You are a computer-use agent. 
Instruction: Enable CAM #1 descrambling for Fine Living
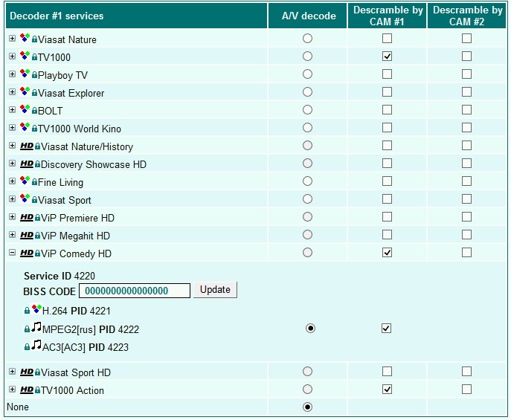point(387,181)
